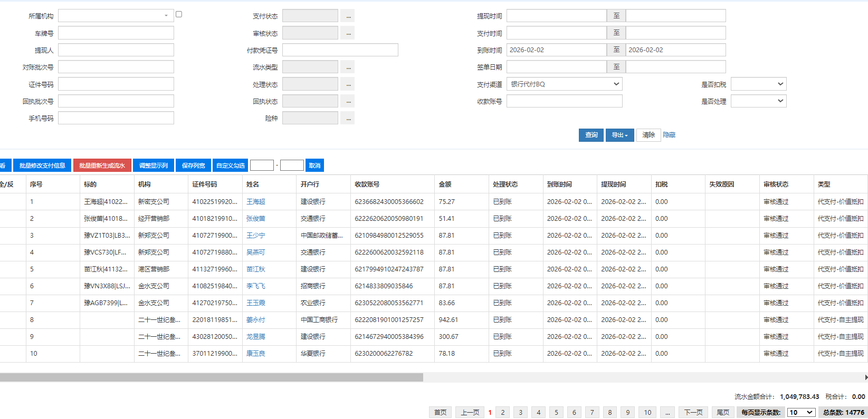Click the right scroll arrow of the table
Viewport: 868px width, 419px height.
point(865,377)
